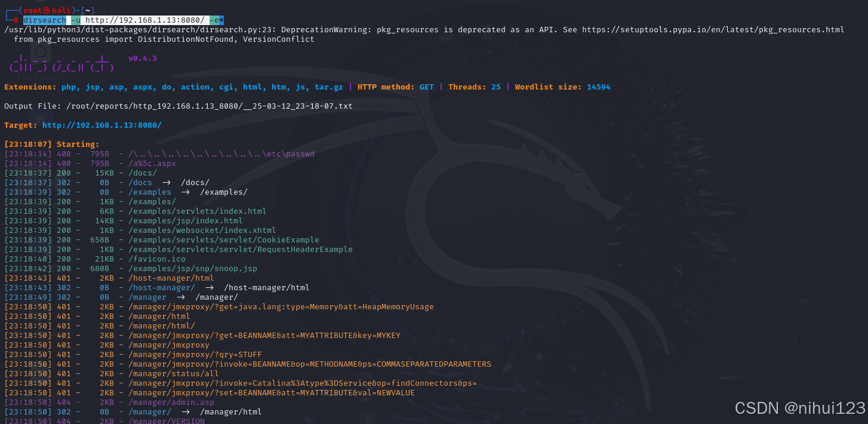Click arrow in /docs redirect line

(x=166, y=183)
